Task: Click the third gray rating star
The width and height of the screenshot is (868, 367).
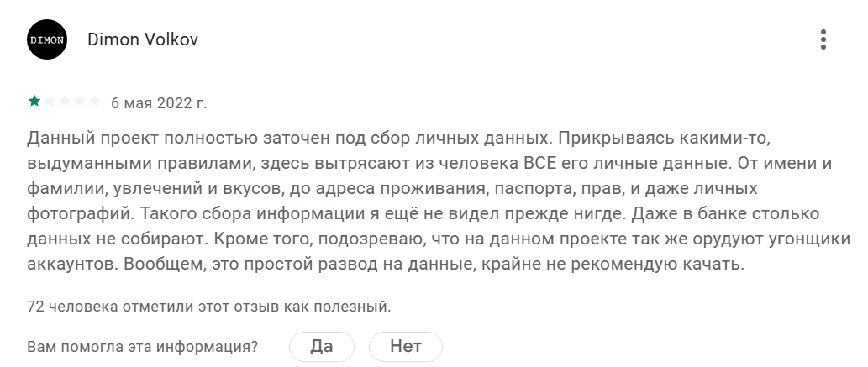Action: click(x=64, y=102)
